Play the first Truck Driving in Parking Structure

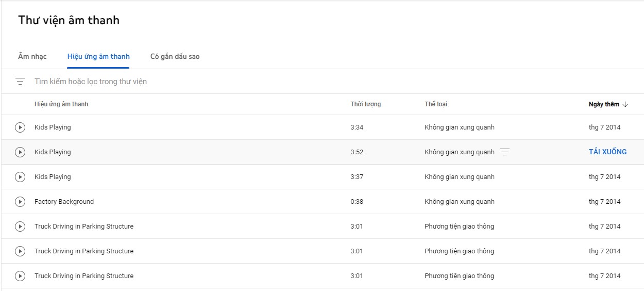(x=20, y=227)
